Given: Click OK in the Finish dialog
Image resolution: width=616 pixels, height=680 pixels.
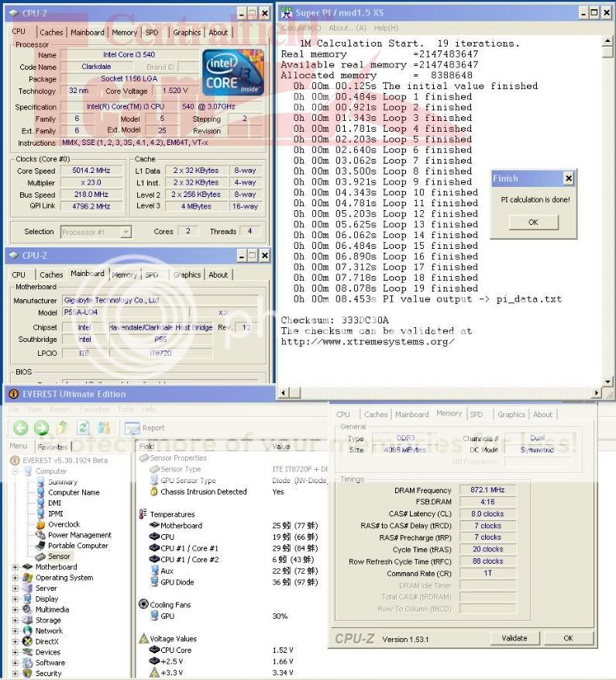Looking at the screenshot, I should pyautogui.click(x=533, y=222).
